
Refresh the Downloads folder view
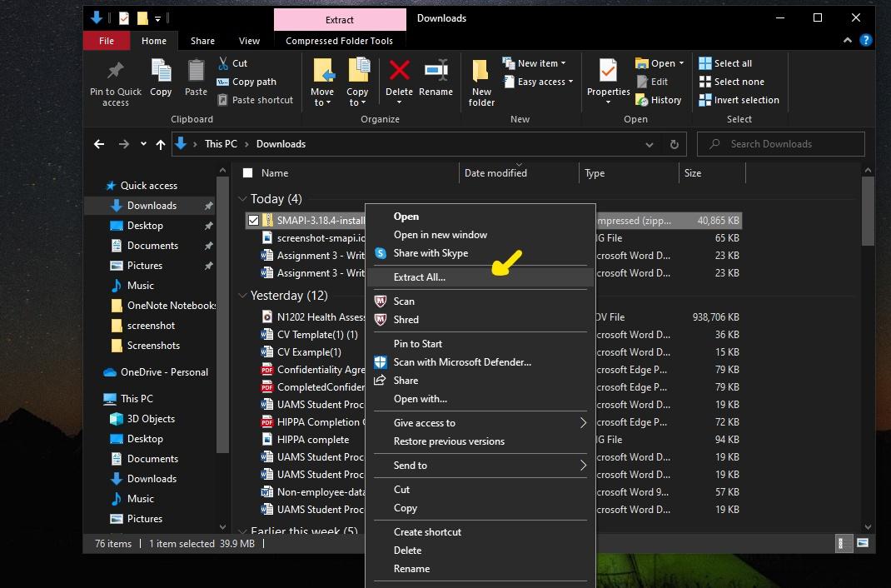click(x=674, y=144)
